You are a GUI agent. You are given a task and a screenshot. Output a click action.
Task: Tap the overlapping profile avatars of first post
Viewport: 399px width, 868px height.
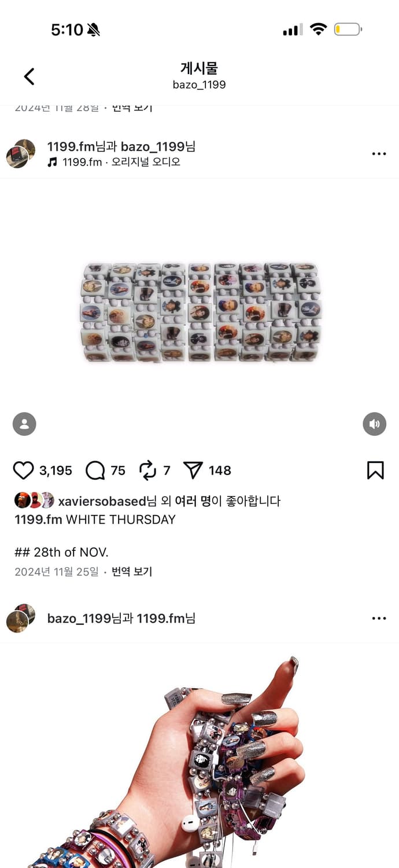click(21, 154)
